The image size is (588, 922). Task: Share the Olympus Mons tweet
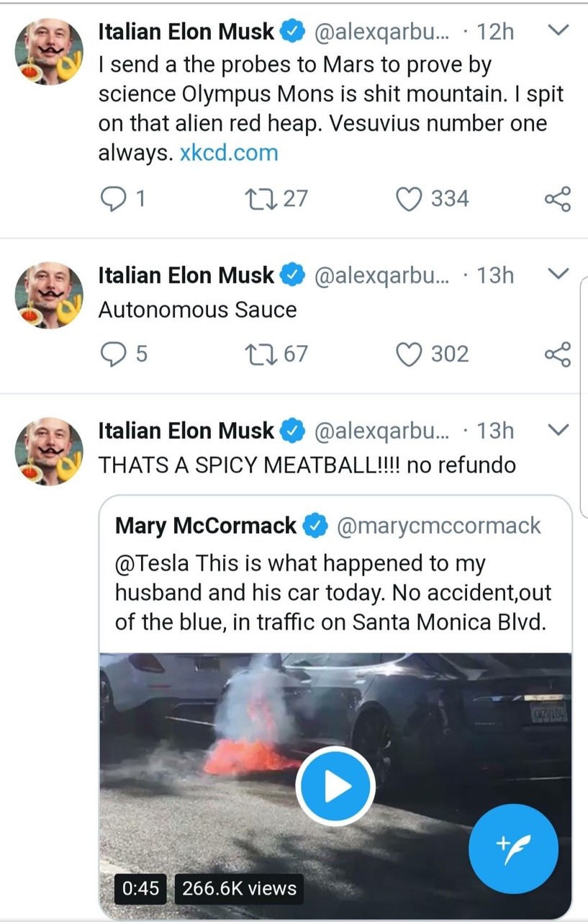pos(558,198)
